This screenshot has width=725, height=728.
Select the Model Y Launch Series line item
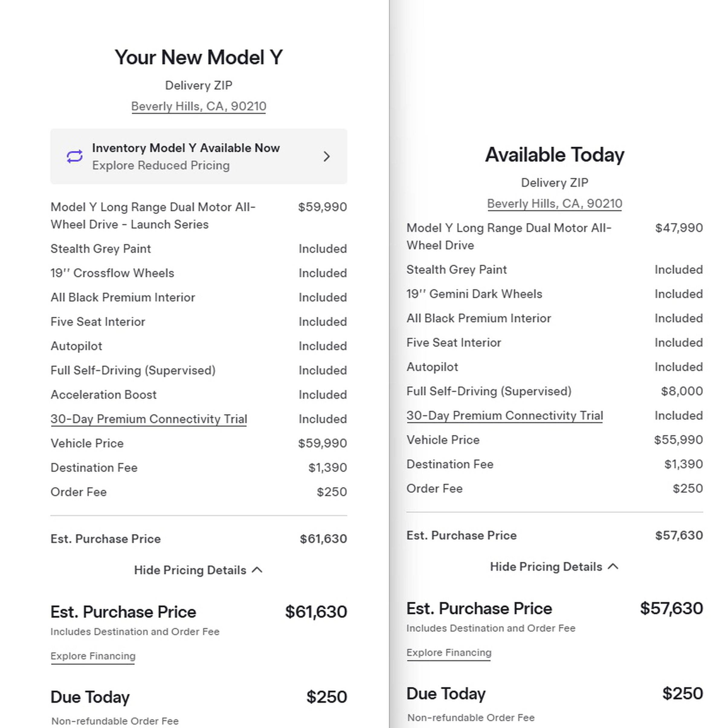pyautogui.click(x=153, y=215)
